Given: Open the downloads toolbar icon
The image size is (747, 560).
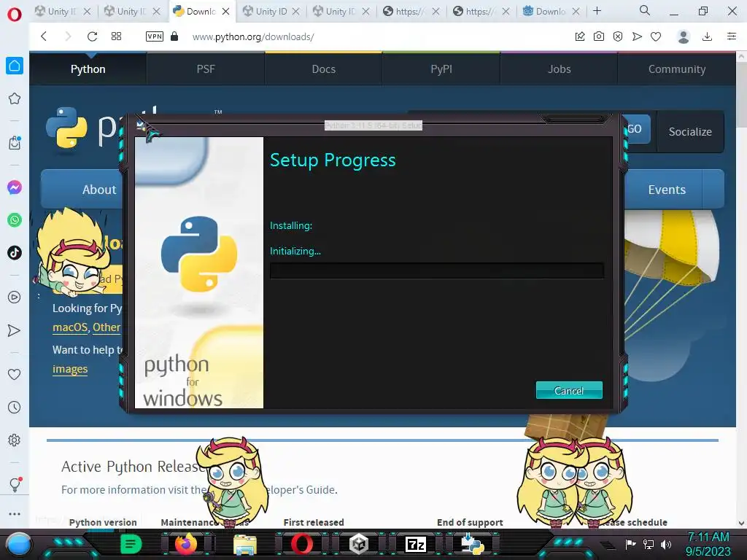Looking at the screenshot, I should pyautogui.click(x=708, y=36).
